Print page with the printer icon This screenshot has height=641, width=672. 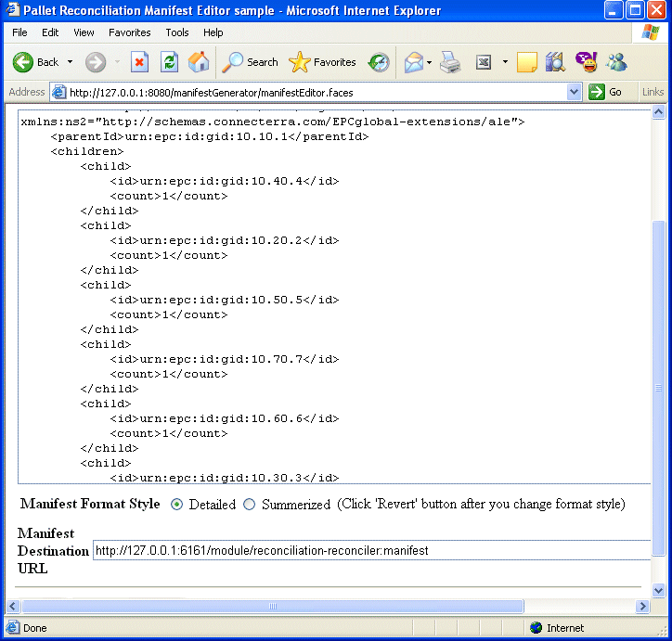coord(450,62)
